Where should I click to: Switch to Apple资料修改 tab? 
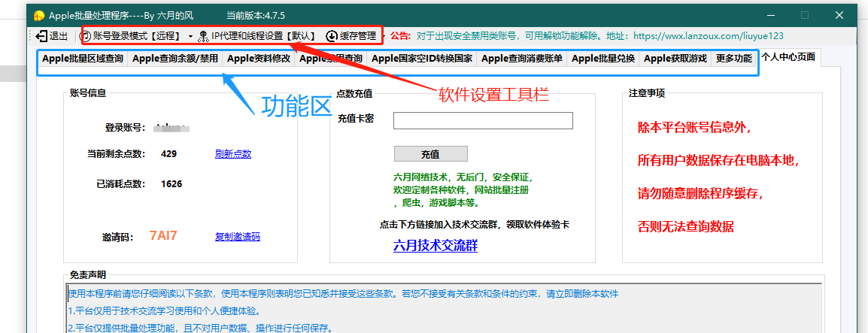[x=259, y=59]
